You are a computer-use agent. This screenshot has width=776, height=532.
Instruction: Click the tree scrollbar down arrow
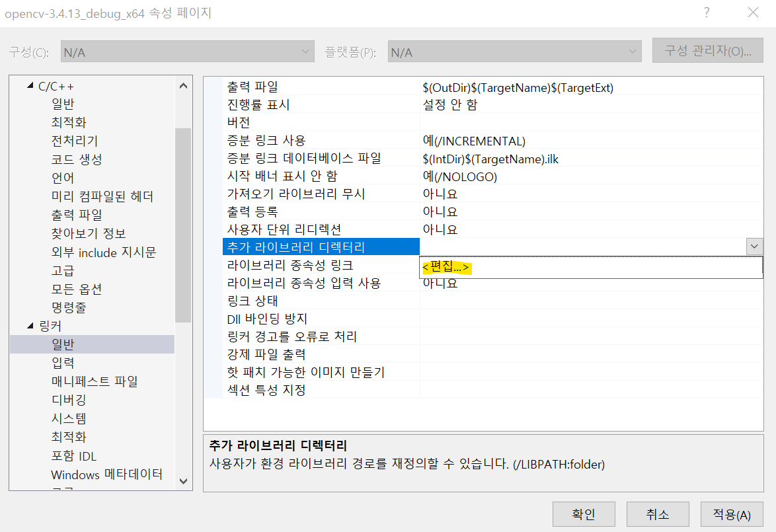tap(184, 481)
